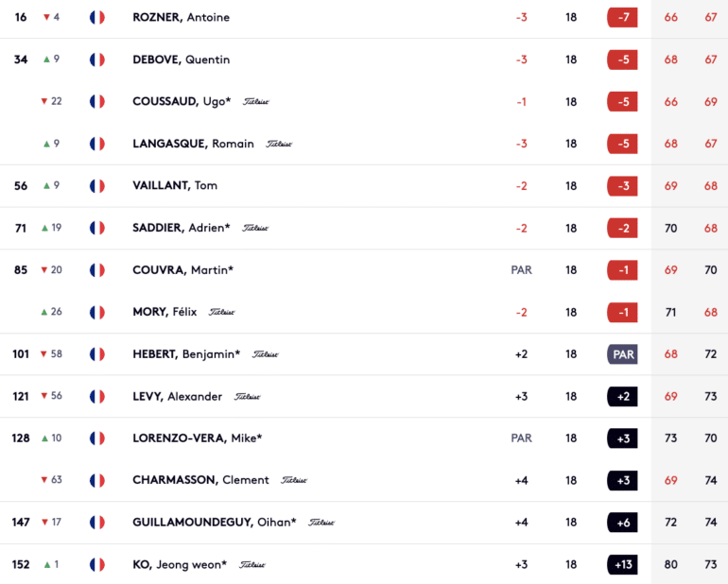728x584 pixels.
Task: Click the red down arrow beside HEBERT's position
Action: point(43,354)
